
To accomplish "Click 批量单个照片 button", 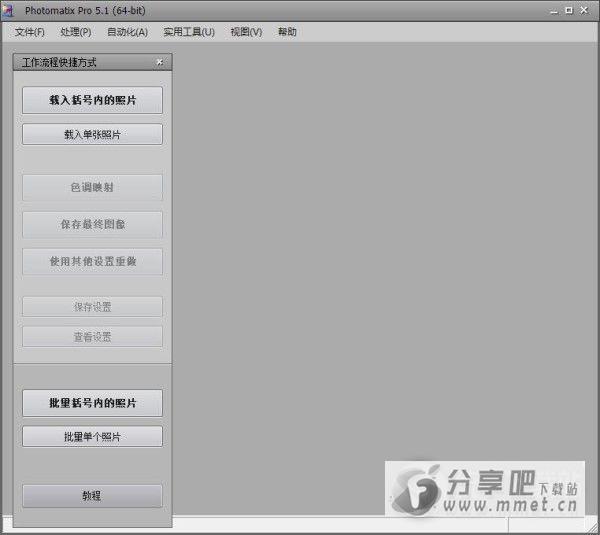I will (x=92, y=437).
